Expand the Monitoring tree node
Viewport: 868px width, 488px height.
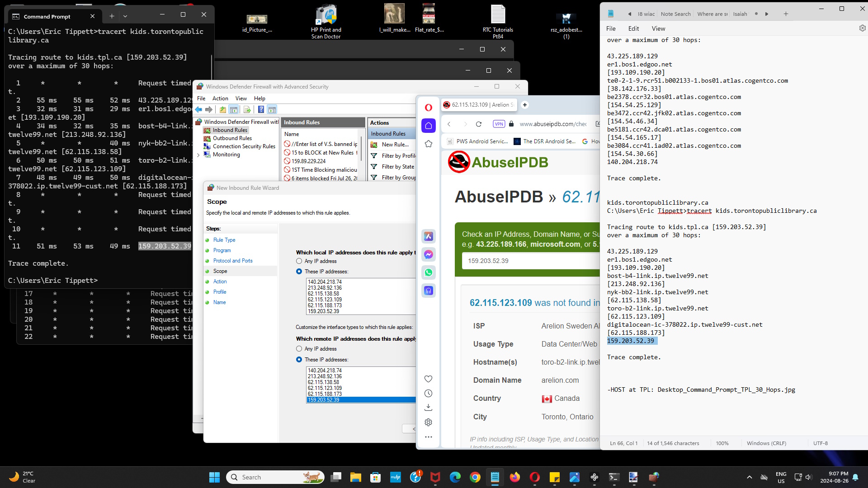[x=198, y=155]
